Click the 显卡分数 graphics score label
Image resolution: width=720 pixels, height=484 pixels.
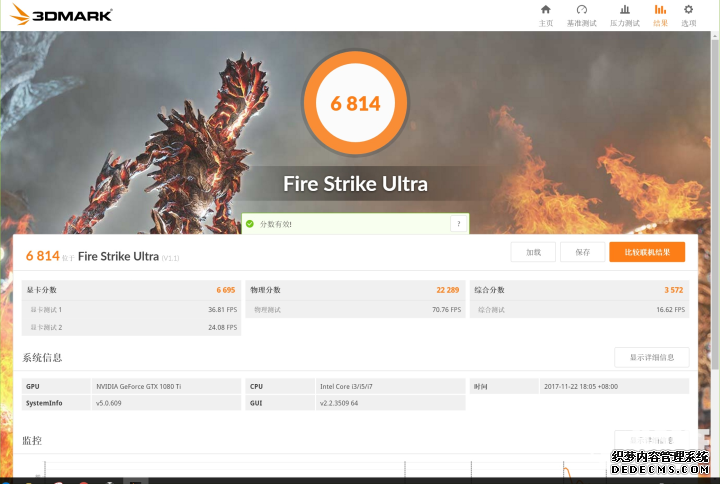41,290
